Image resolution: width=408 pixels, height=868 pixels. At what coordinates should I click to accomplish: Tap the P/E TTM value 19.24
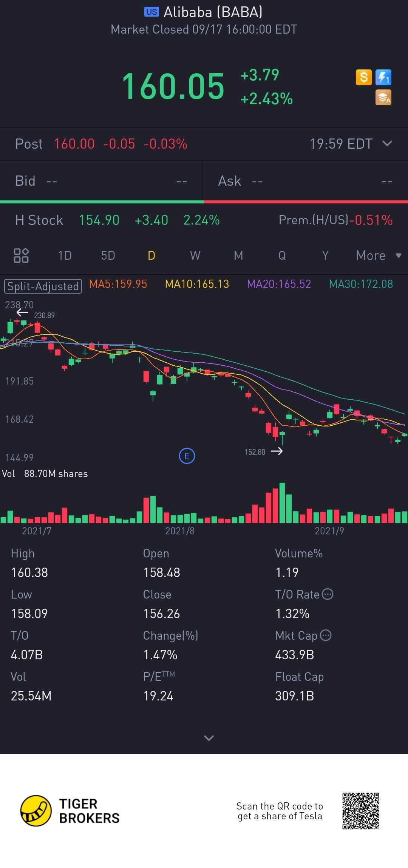(158, 696)
